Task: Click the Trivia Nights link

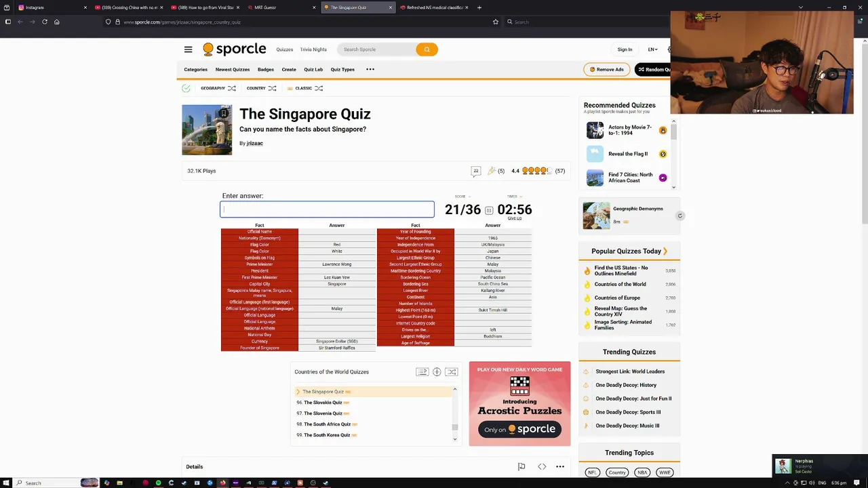Action: coord(313,49)
